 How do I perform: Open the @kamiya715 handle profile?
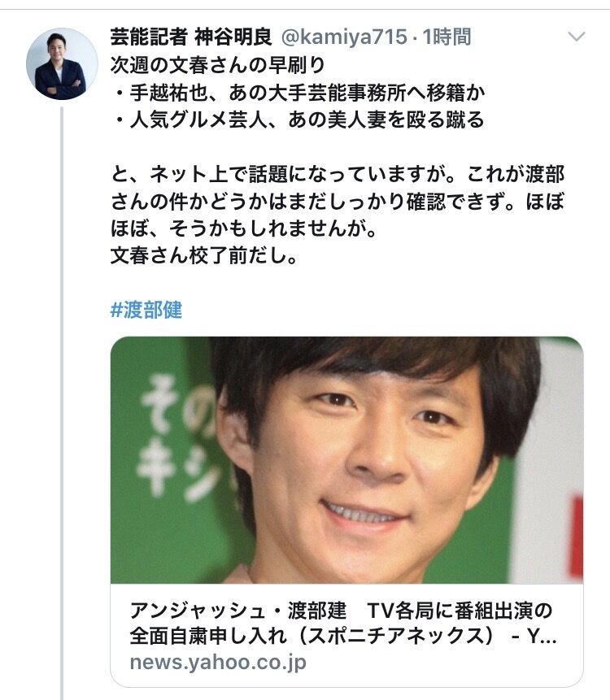pos(344,37)
